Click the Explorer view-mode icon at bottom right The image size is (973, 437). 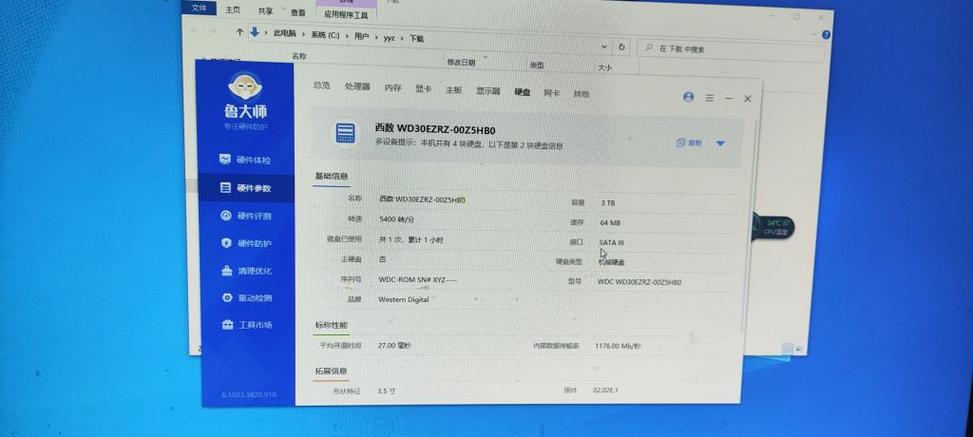click(787, 348)
